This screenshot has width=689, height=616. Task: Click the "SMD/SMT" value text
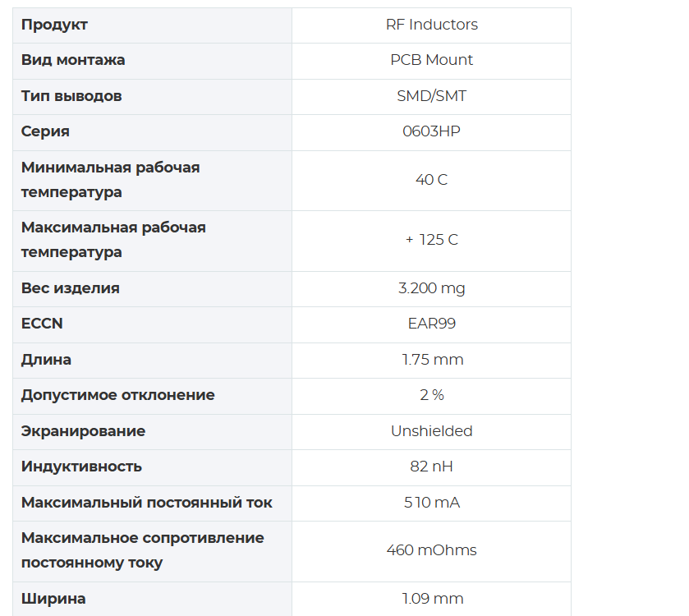tap(431, 96)
